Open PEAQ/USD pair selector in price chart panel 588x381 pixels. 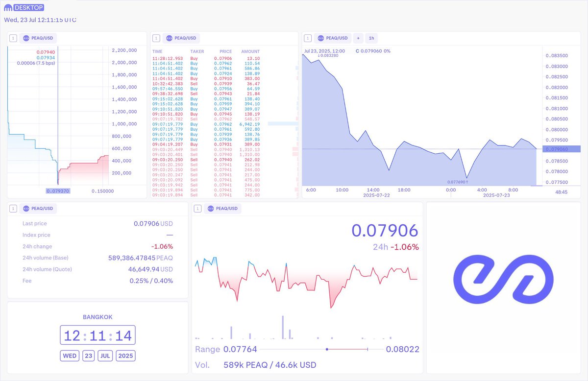pos(333,38)
